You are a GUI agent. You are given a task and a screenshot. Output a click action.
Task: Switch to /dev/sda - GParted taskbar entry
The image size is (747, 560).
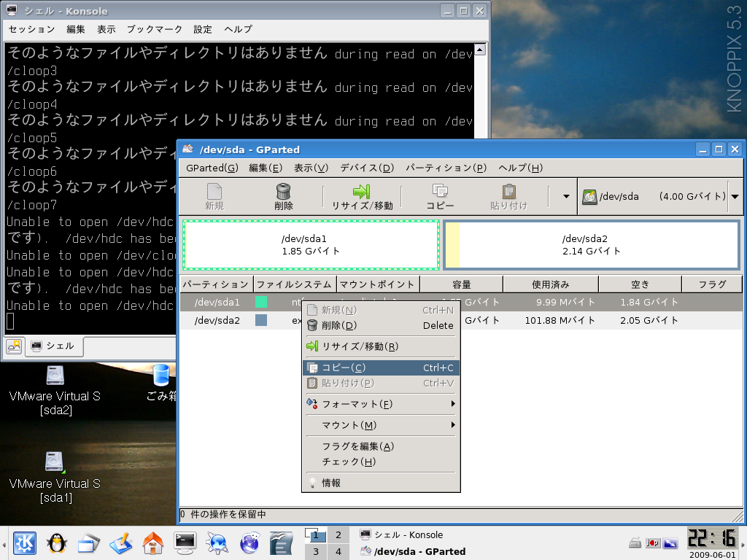[x=413, y=551]
